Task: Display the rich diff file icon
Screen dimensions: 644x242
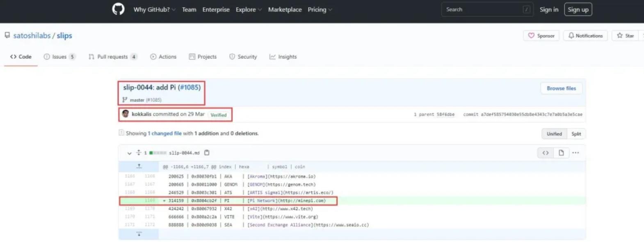Action: [561, 153]
